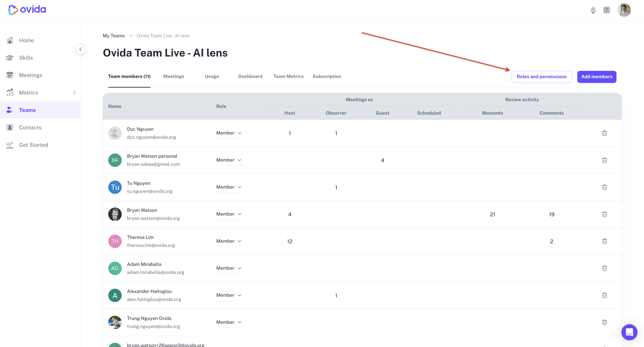
Task: Click the Ovida logo
Action: [27, 10]
